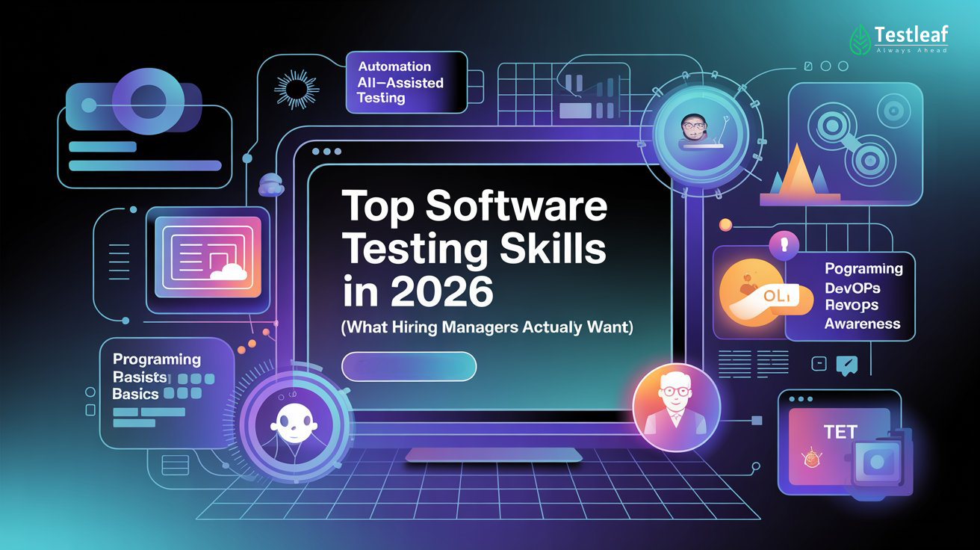Select the Programing Basics card
980x550 pixels.
pyautogui.click(x=167, y=392)
